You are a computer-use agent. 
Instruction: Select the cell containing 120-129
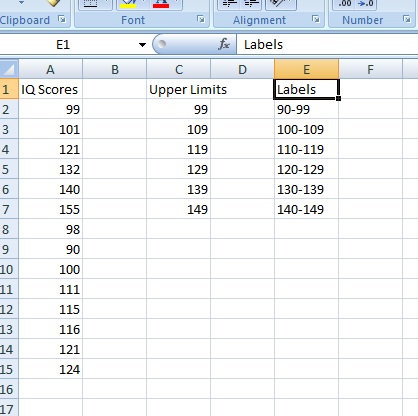point(306,169)
